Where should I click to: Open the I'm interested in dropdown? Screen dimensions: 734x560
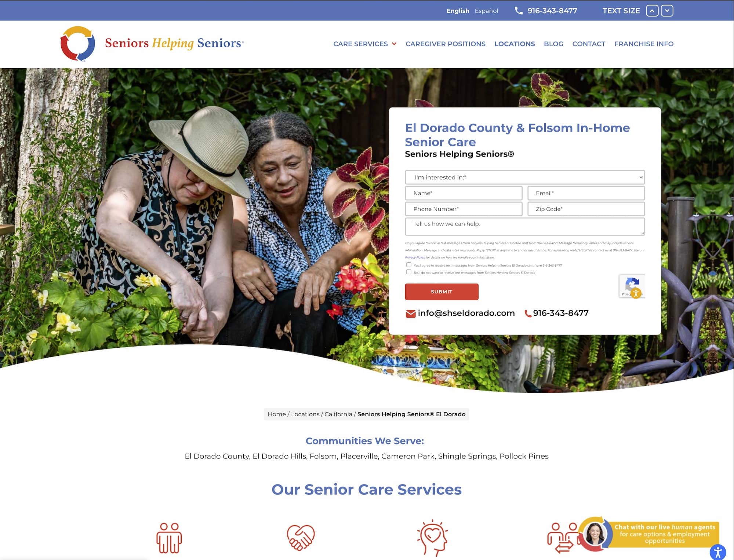(525, 177)
